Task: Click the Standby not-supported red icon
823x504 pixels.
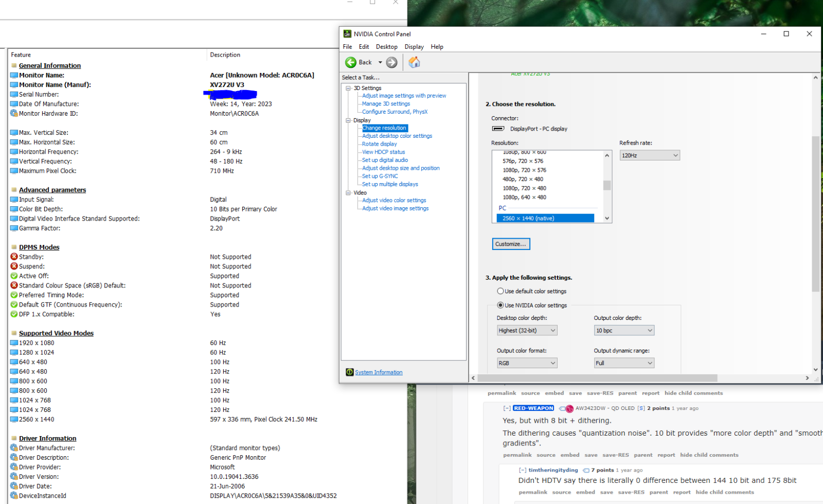Action: tap(14, 257)
